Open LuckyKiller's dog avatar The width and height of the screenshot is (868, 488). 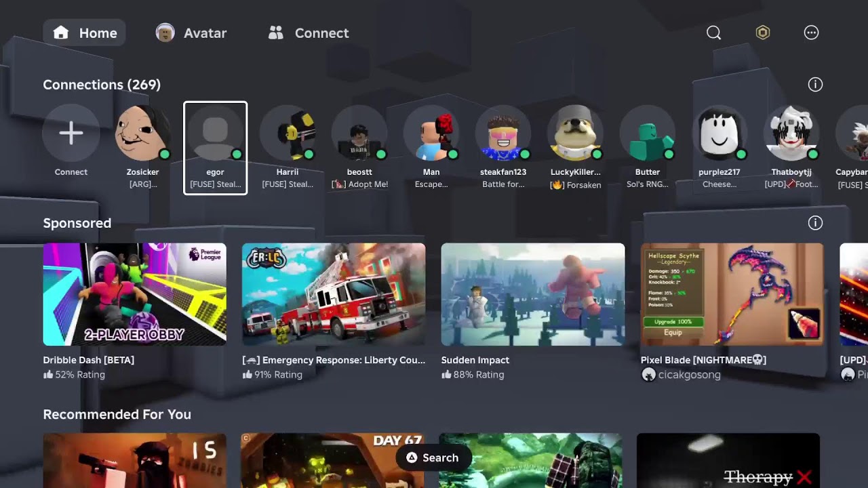click(576, 133)
